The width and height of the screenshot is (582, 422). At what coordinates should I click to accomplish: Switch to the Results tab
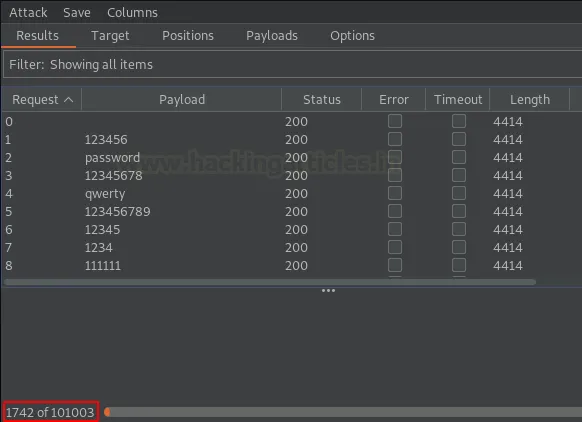point(37,36)
